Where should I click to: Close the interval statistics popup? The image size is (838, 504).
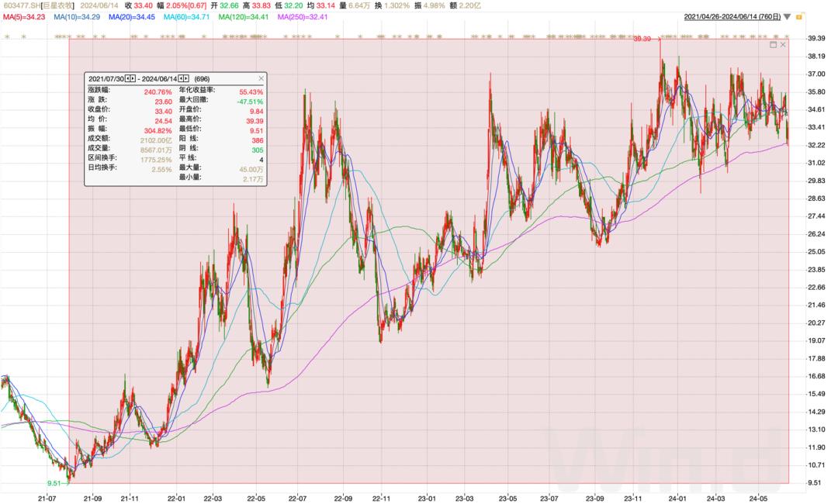click(x=261, y=79)
